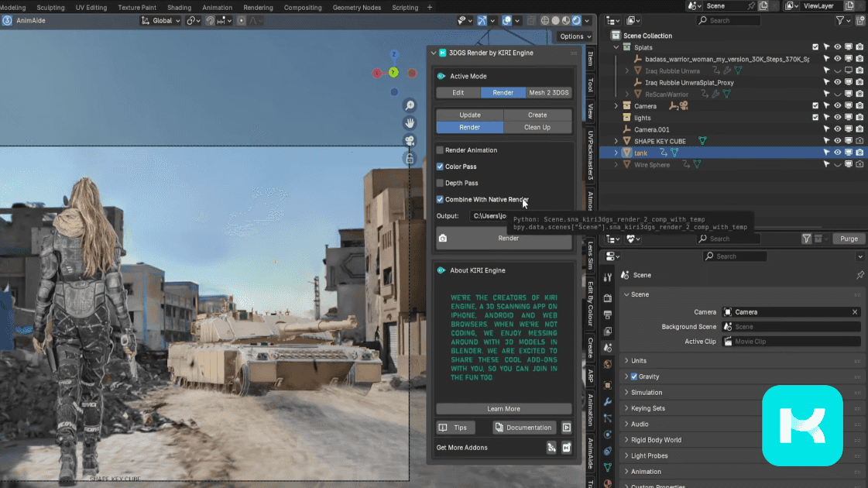Click the Learn More button
868x488 pixels.
click(x=503, y=409)
